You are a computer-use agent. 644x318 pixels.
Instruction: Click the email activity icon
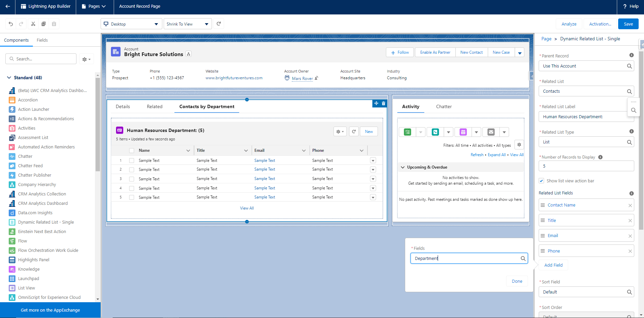(x=491, y=132)
